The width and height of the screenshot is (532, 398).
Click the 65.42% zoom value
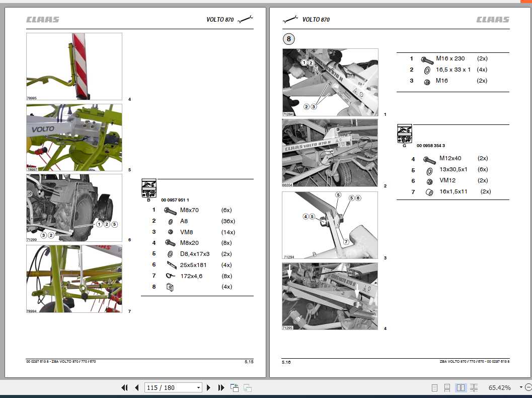pos(499,387)
